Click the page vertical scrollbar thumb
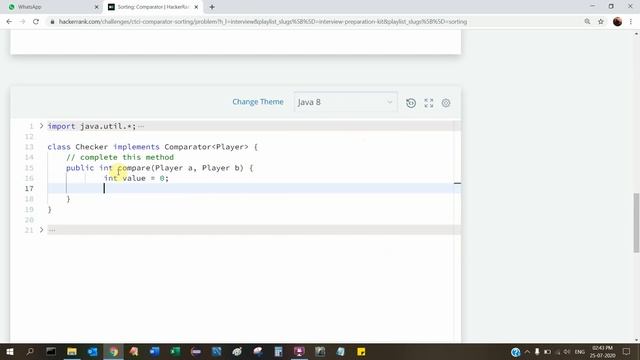 tap(636, 223)
